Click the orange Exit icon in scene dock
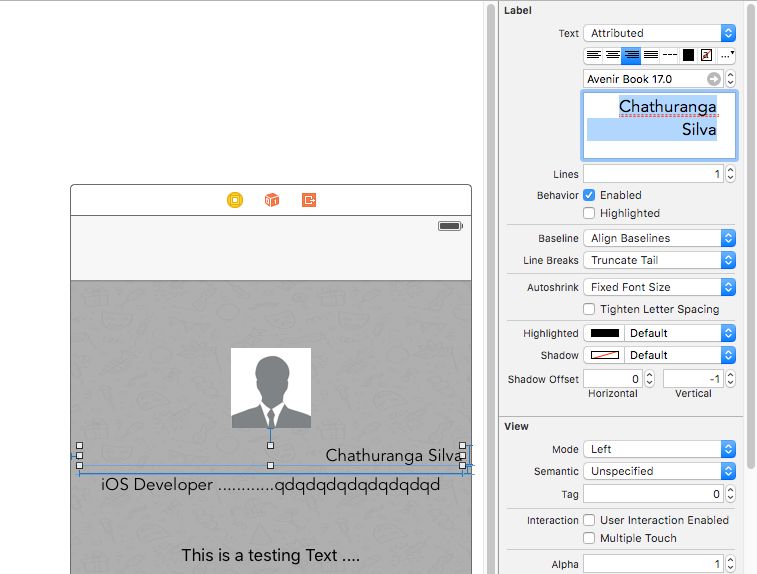This screenshot has height=574, width=757. (x=309, y=199)
